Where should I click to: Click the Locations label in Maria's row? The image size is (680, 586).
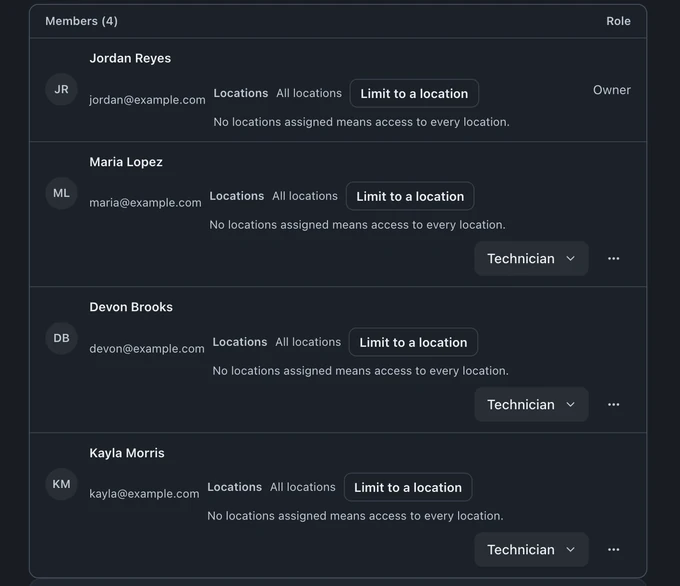(x=237, y=196)
